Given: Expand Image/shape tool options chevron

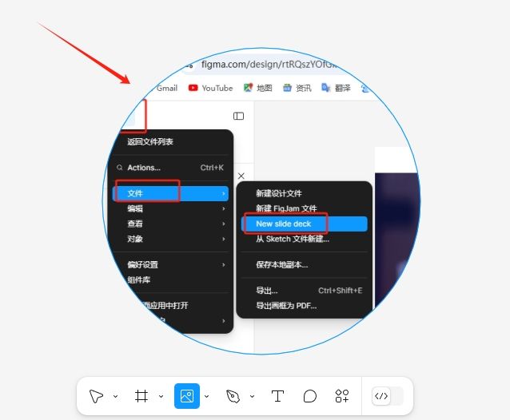Looking at the screenshot, I should (206, 396).
